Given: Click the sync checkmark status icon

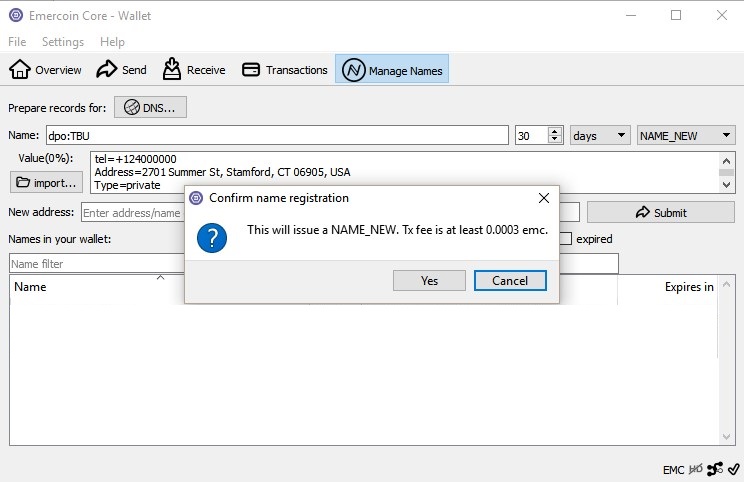Looking at the screenshot, I should (734, 469).
